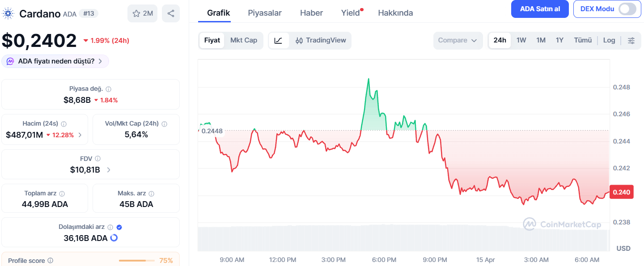Click info icon next to FDV

click(x=98, y=158)
